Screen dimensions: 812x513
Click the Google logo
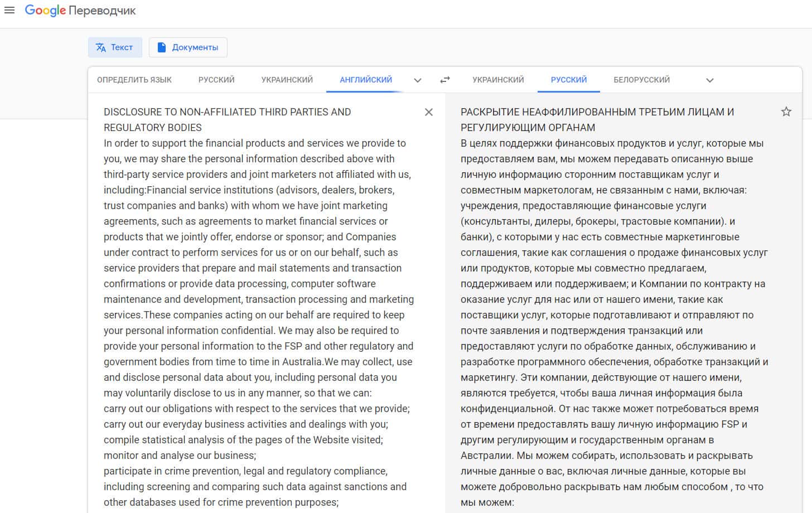(45, 11)
